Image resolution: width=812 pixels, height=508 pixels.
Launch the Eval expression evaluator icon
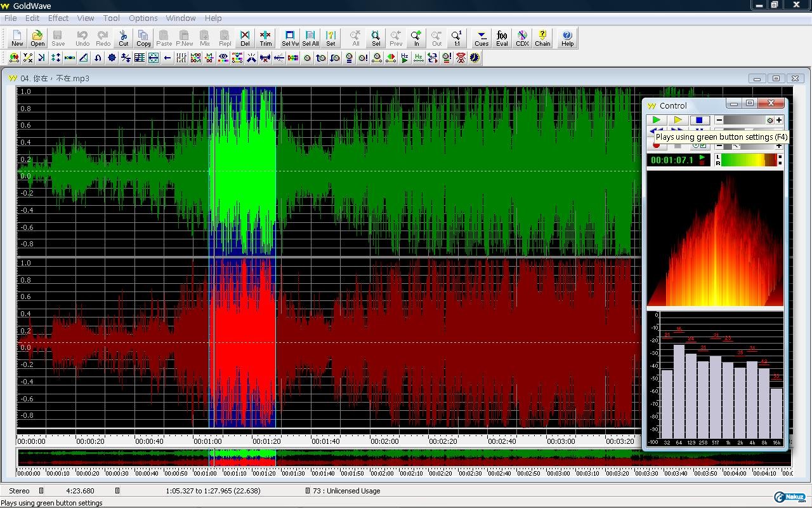(x=502, y=38)
